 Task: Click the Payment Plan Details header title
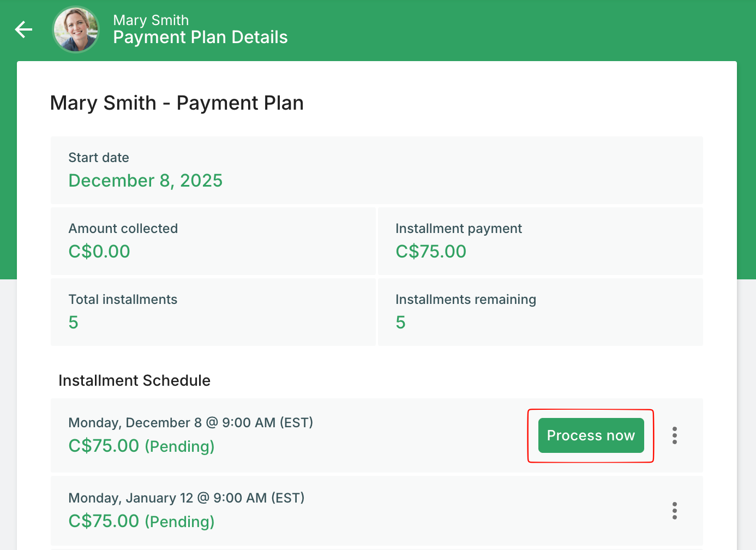pyautogui.click(x=200, y=37)
